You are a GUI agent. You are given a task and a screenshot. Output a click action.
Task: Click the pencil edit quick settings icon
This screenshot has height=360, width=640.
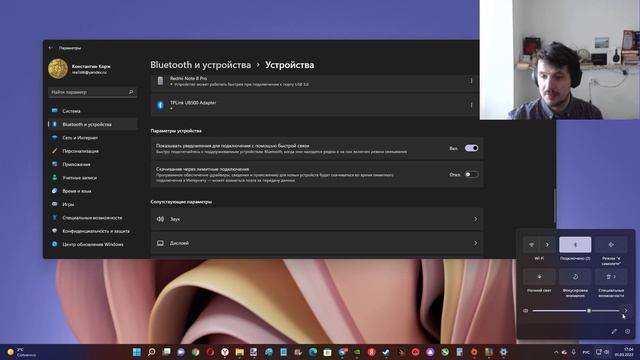[614, 331]
